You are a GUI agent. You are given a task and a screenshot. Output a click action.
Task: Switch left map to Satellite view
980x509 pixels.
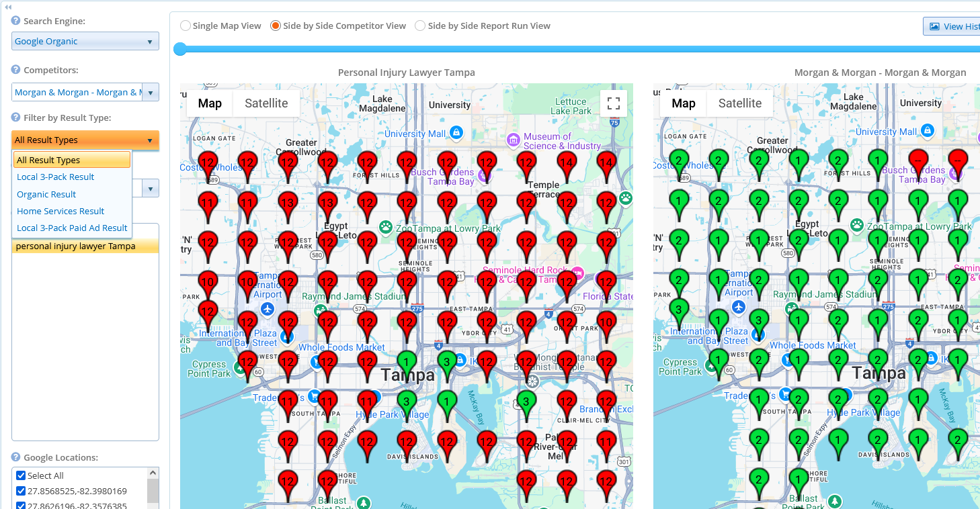pos(266,103)
